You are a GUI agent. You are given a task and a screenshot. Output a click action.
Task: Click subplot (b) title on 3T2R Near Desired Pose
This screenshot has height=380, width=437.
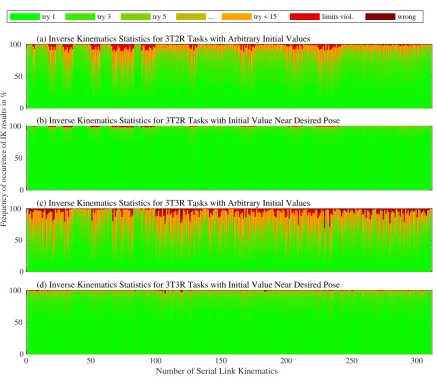pyautogui.click(x=188, y=120)
